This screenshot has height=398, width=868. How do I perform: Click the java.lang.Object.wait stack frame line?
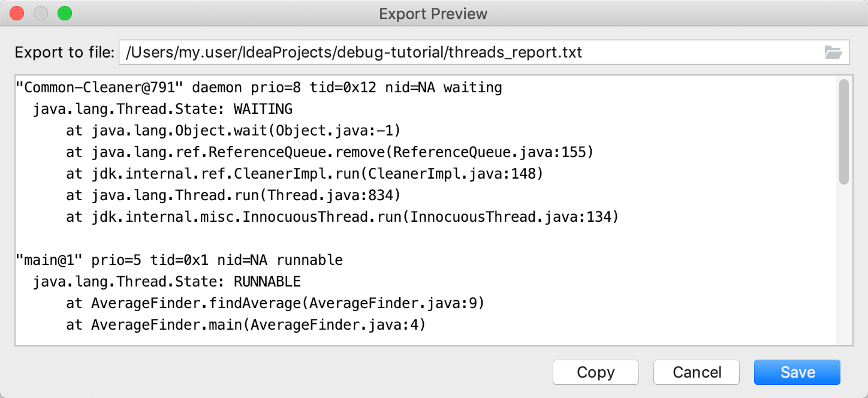pos(233,131)
